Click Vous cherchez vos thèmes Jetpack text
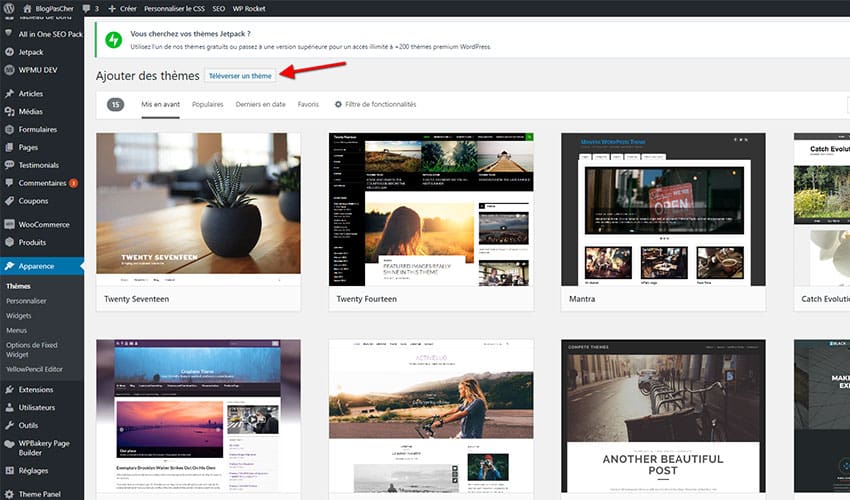The image size is (850, 500). click(x=190, y=34)
